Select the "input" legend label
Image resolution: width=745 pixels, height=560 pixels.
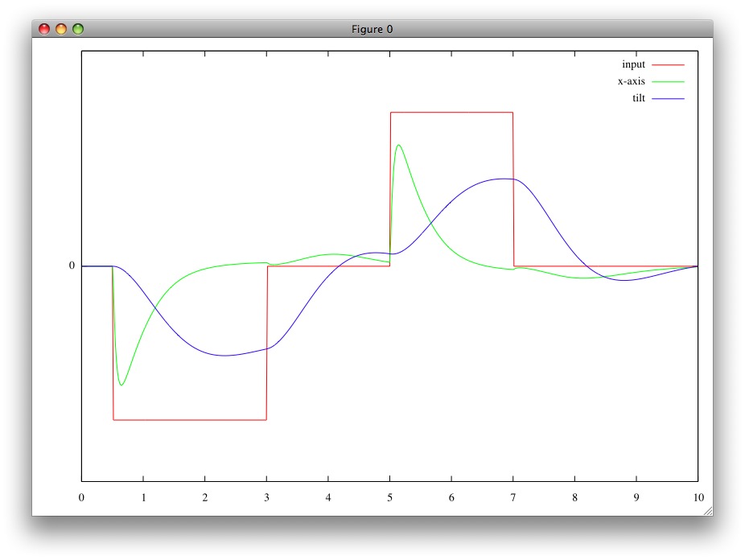coord(633,64)
